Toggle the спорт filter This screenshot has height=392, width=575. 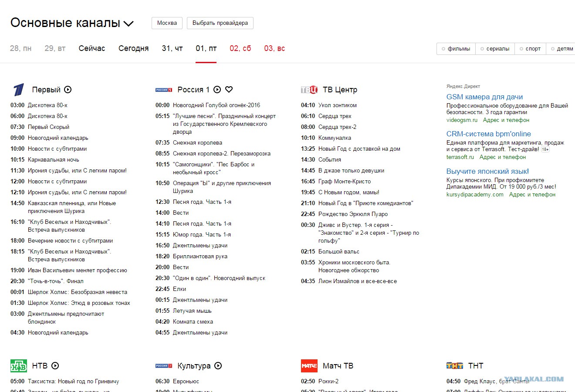530,49
